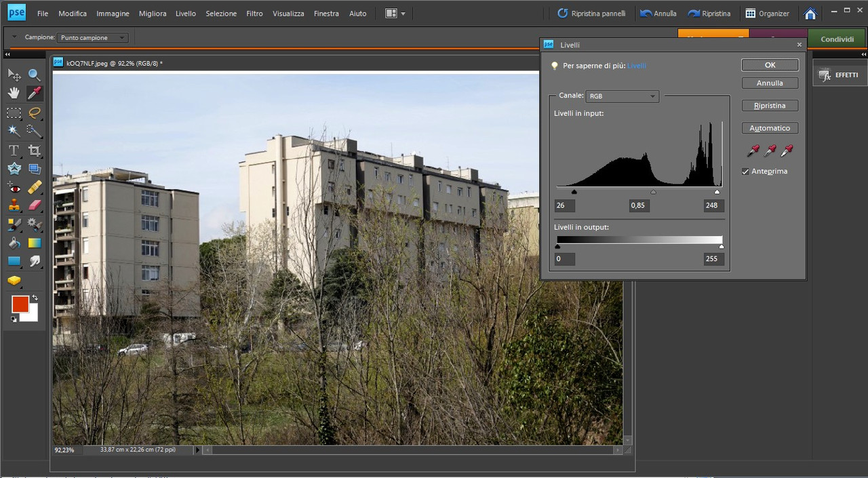Select the Move tool

click(x=14, y=75)
